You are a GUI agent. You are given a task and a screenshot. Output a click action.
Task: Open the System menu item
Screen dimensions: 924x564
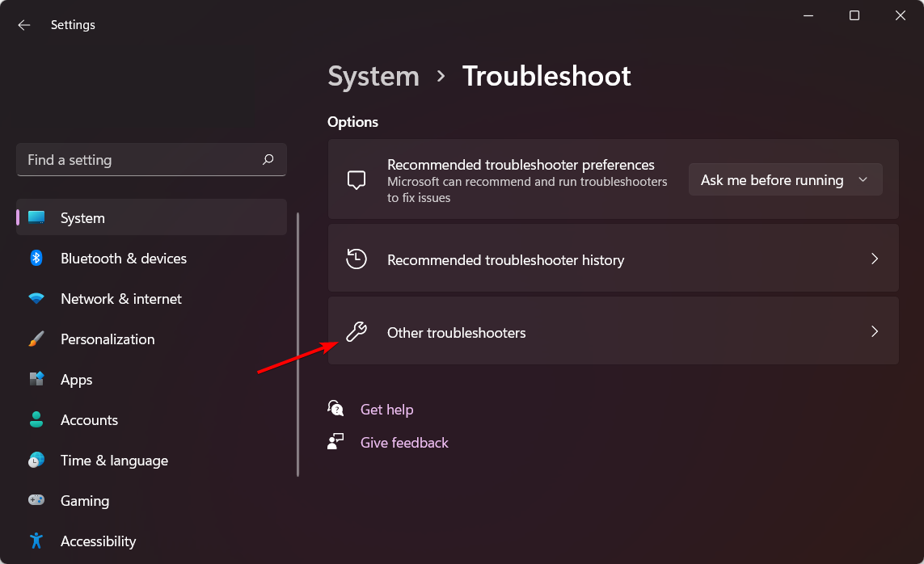coord(151,217)
